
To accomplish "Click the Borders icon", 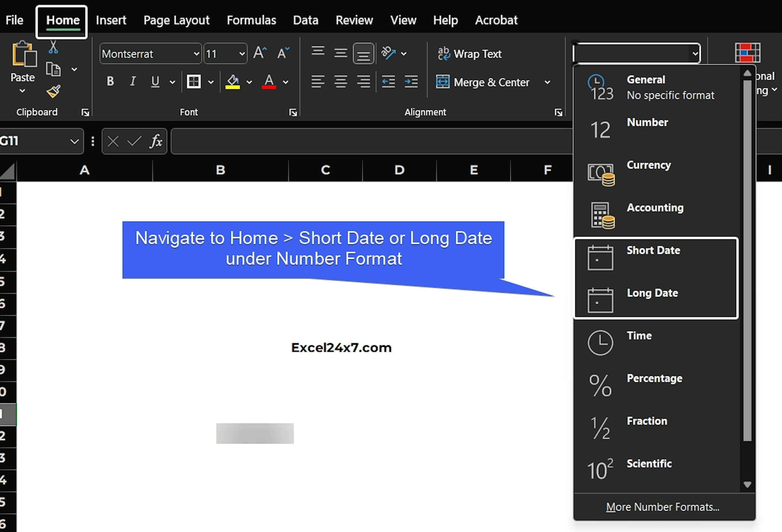I will point(194,82).
